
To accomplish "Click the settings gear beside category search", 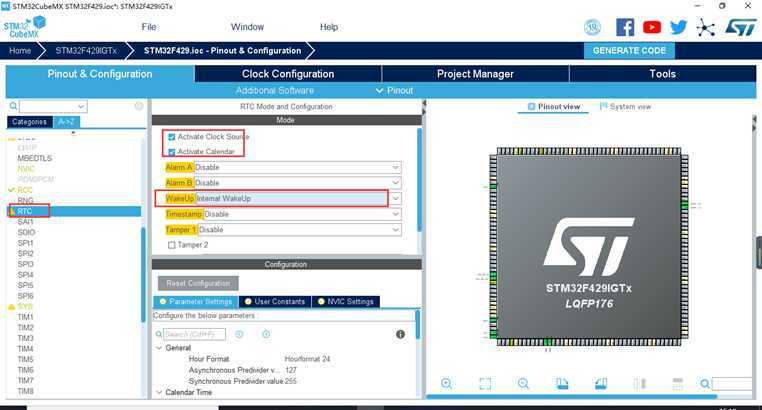I will click(139, 106).
